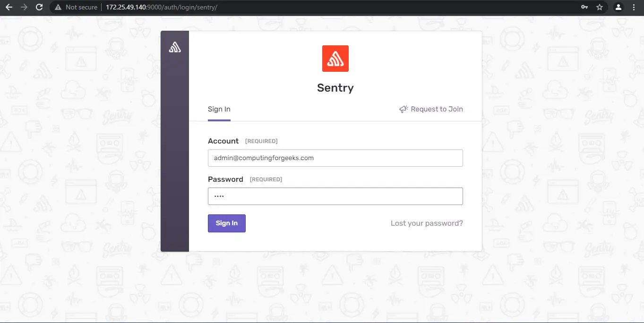This screenshot has height=323, width=644.
Task: Open the browser three-dot menu
Action: pos(634,7)
